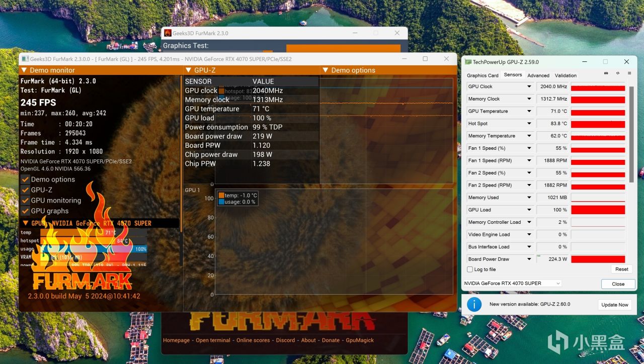The width and height of the screenshot is (644, 364).
Task: Click the Chip PPW 1.238 row
Action: tap(251, 164)
